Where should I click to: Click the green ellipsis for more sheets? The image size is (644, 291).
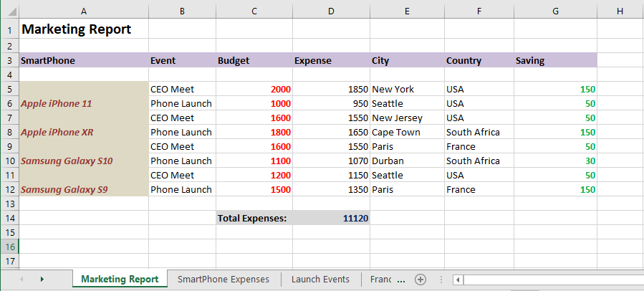(402, 280)
